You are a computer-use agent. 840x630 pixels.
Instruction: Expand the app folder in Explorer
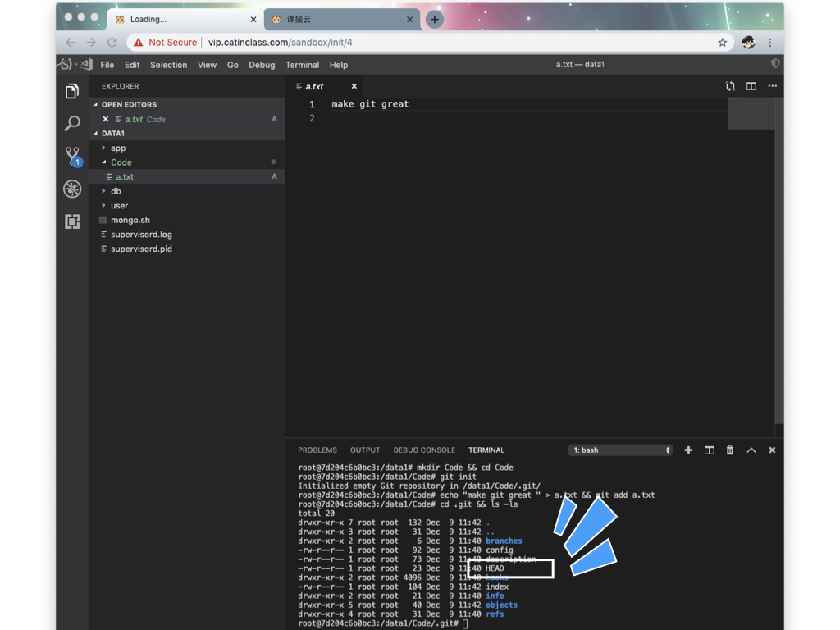click(x=118, y=148)
